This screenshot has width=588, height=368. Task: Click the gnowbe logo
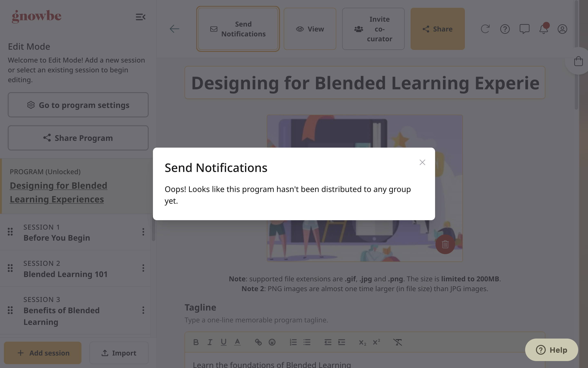click(x=37, y=16)
